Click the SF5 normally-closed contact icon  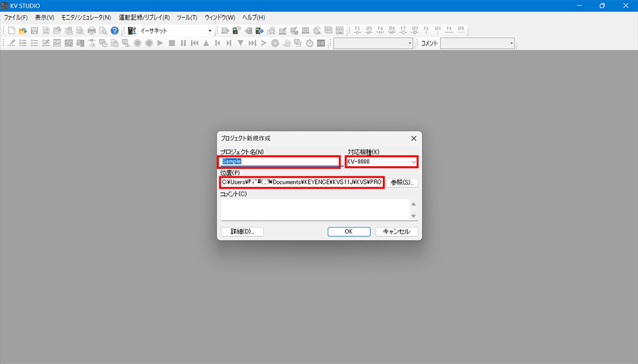[368, 30]
